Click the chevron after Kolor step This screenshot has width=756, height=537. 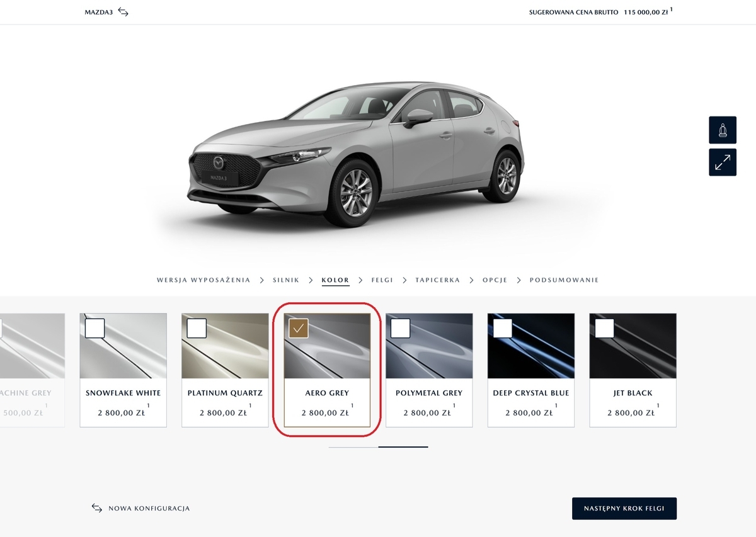tap(360, 280)
